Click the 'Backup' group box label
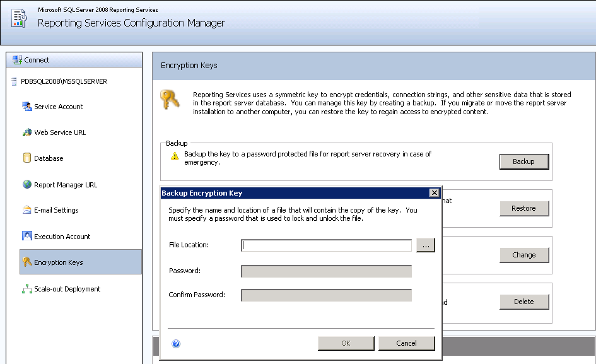 pyautogui.click(x=177, y=143)
